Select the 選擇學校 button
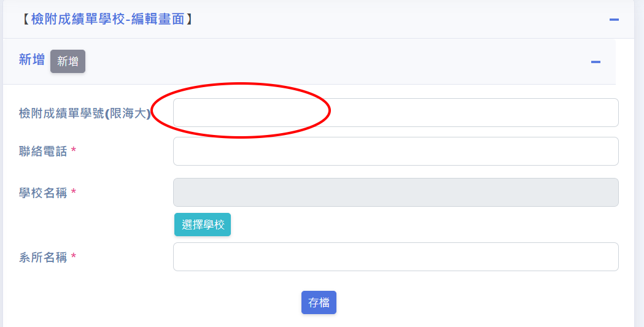This screenshot has width=644, height=327. click(203, 225)
